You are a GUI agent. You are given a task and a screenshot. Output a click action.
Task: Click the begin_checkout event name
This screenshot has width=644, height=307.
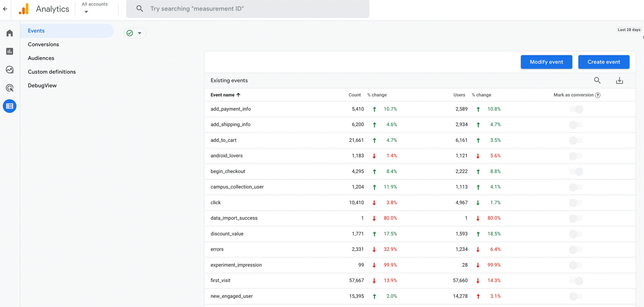[228, 172]
